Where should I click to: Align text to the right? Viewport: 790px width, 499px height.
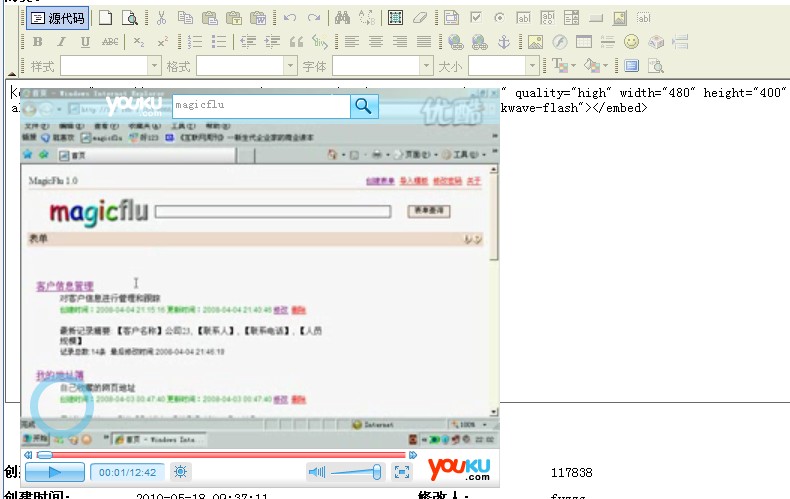(400, 42)
